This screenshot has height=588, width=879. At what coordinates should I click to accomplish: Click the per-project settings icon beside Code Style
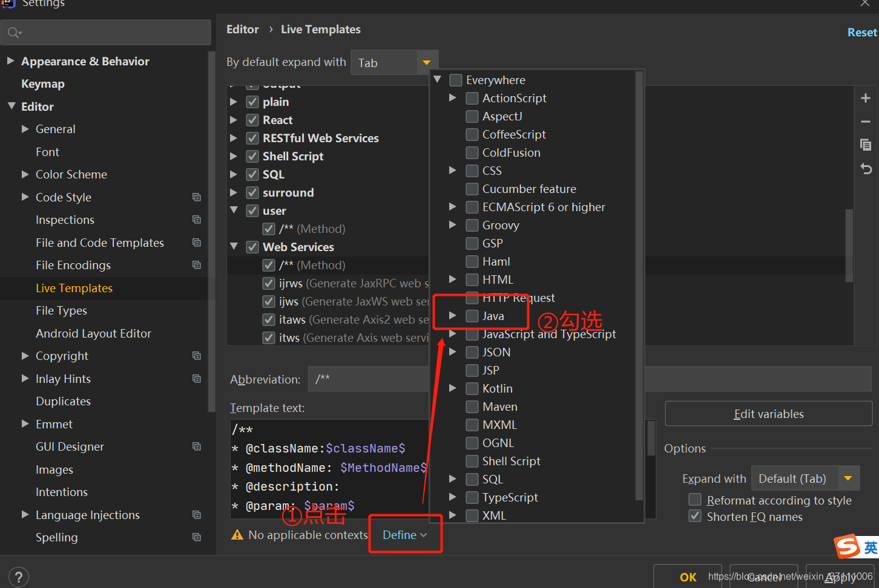coord(196,197)
